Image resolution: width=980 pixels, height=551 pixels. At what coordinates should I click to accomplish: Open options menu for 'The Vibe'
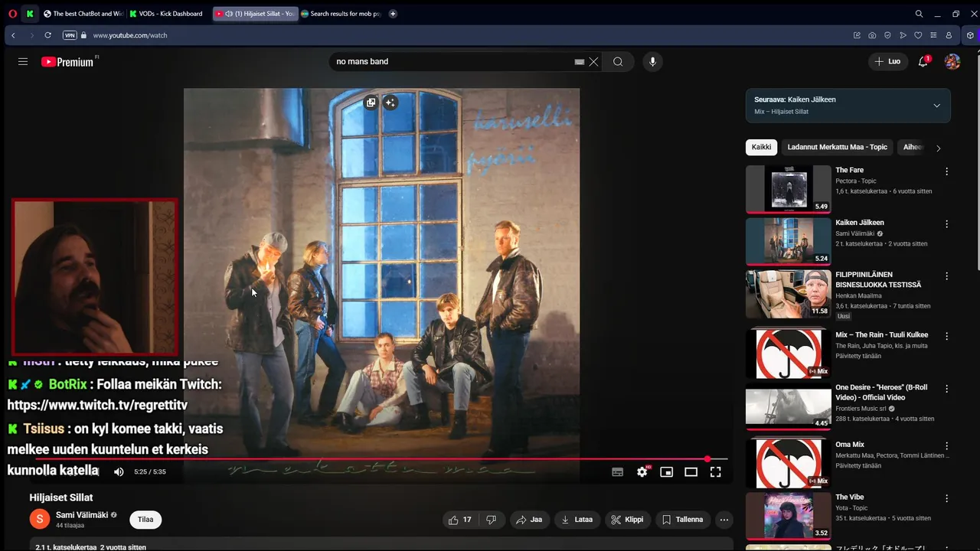(x=946, y=498)
